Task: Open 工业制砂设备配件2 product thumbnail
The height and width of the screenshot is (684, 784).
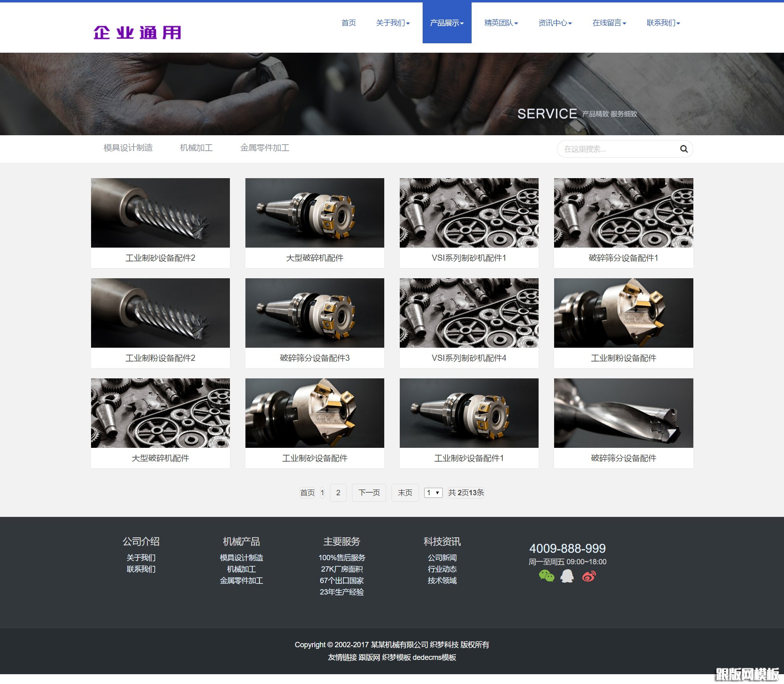Action: pyautogui.click(x=160, y=213)
